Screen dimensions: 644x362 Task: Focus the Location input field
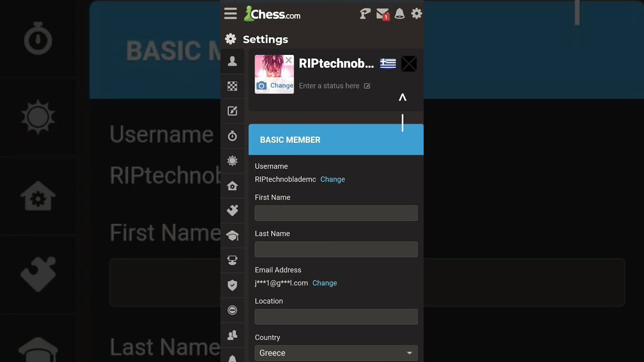click(336, 317)
